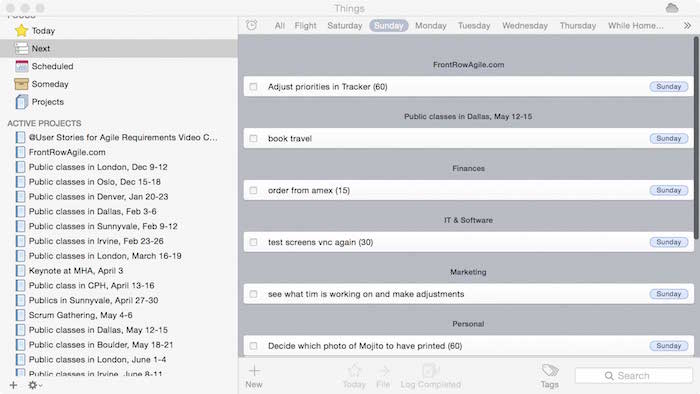This screenshot has width=700, height=394.
Task: Open the Today list star icon
Action: [21, 30]
